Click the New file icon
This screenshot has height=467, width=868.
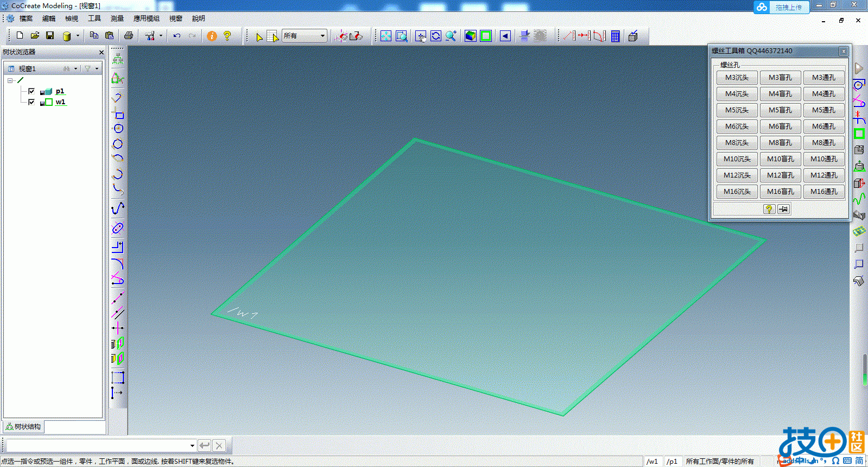(x=20, y=35)
